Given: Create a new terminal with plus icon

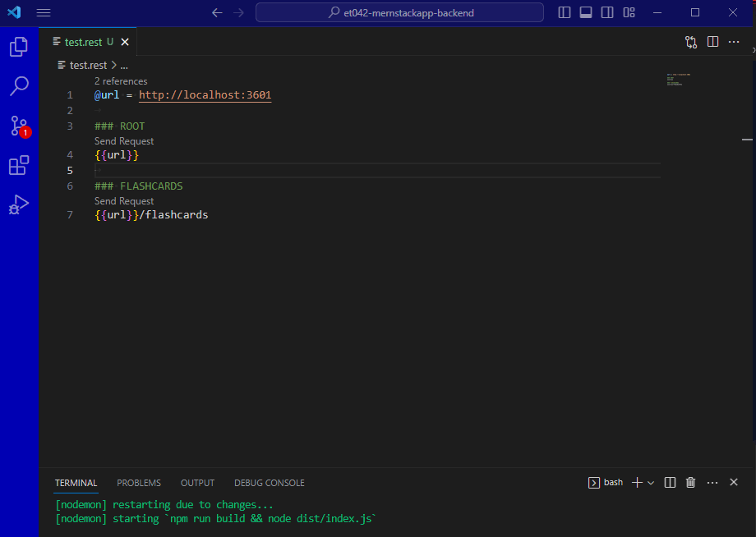Looking at the screenshot, I should tap(637, 483).
